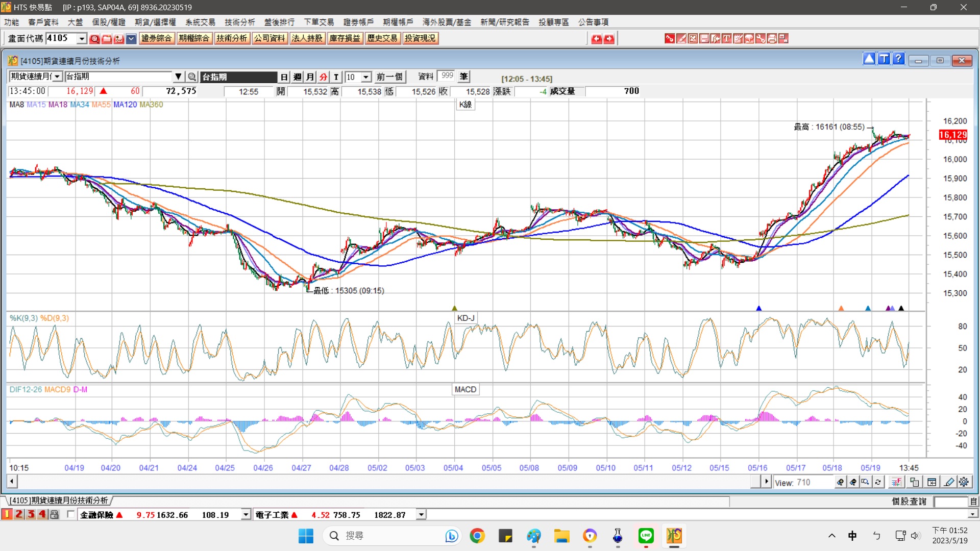
Task: Click the refresh chart icon
Action: (x=878, y=482)
